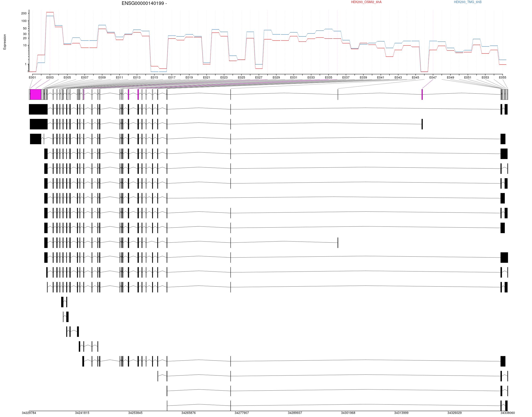Click exon label E027

click(259, 77)
